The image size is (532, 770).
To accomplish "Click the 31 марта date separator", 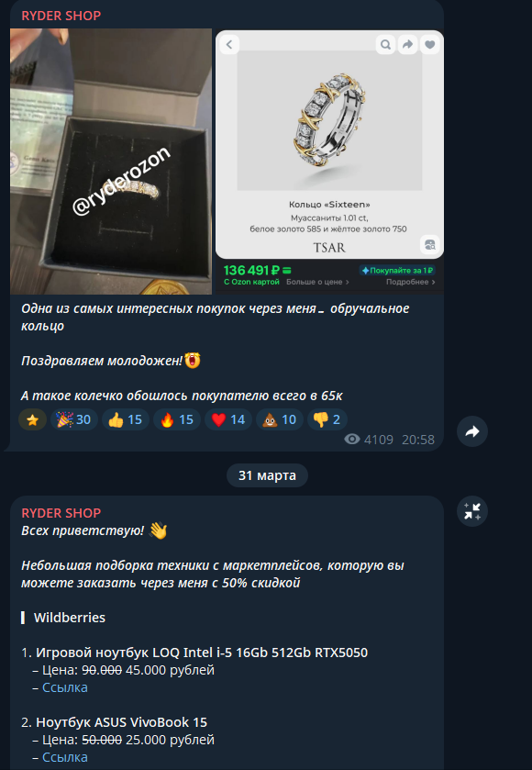I will click(x=267, y=475).
